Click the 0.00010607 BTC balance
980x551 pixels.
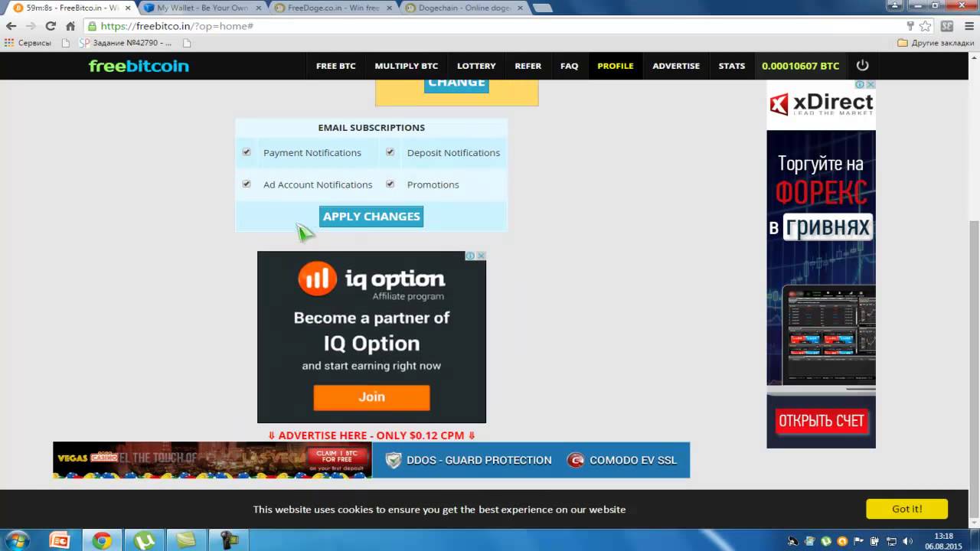(801, 66)
